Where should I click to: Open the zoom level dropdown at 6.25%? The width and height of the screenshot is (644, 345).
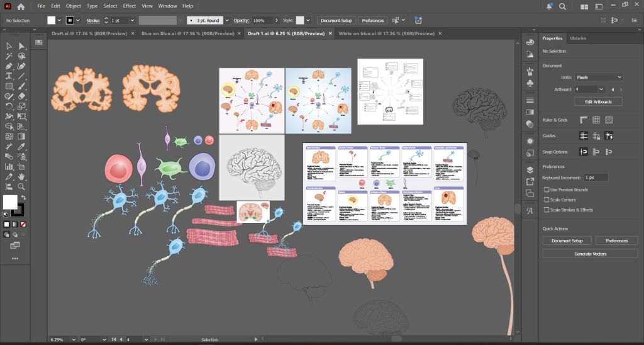tap(74, 340)
